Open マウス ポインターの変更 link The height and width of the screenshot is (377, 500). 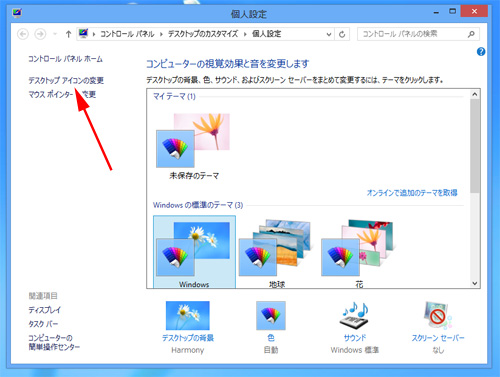click(x=62, y=94)
